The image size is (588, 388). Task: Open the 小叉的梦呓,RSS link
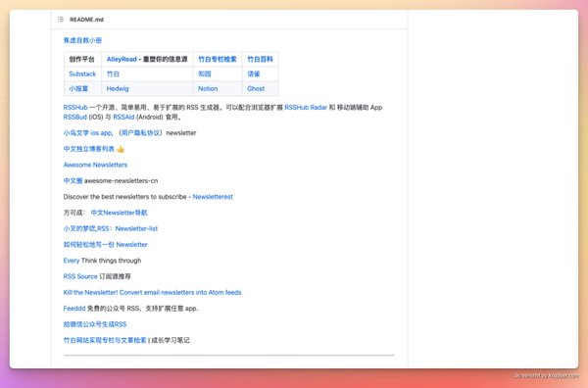point(86,228)
